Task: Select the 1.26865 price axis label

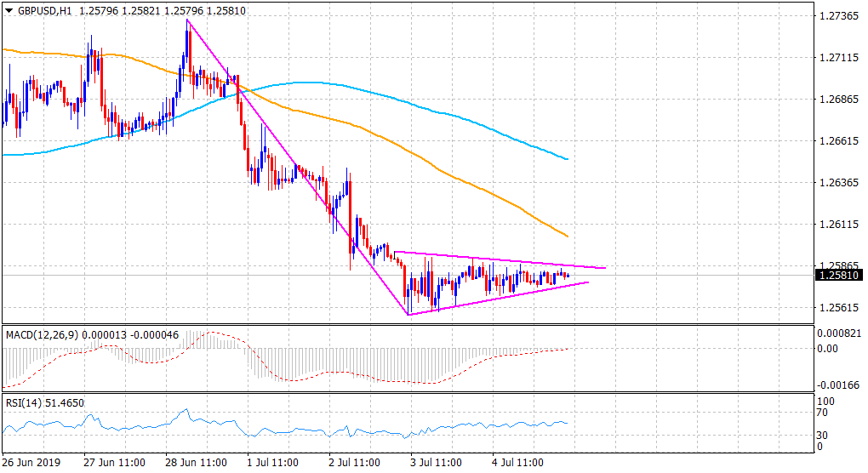Action: pyautogui.click(x=839, y=100)
